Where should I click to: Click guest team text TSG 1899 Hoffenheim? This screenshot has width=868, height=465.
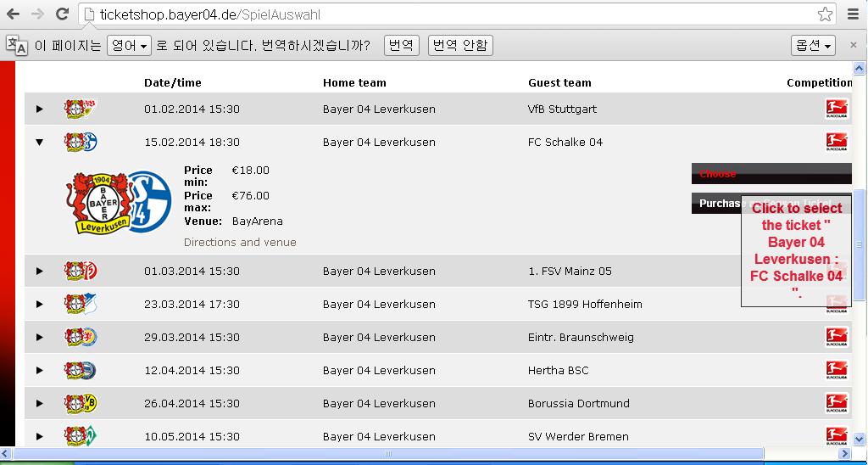(x=585, y=305)
